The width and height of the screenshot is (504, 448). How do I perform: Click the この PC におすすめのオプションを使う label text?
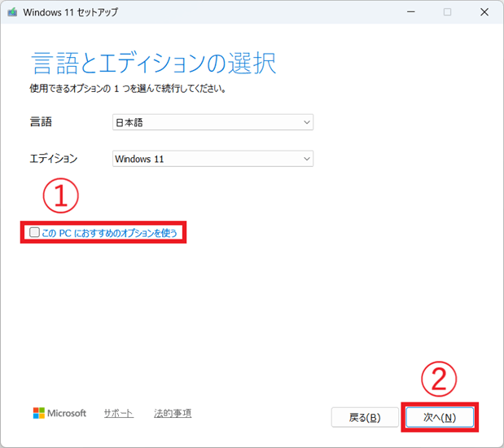[x=109, y=233]
